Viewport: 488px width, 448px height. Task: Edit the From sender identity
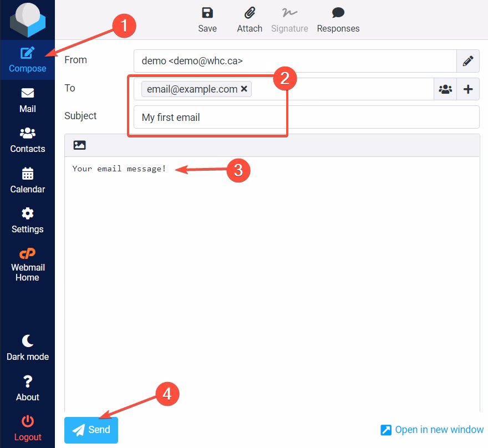click(468, 61)
